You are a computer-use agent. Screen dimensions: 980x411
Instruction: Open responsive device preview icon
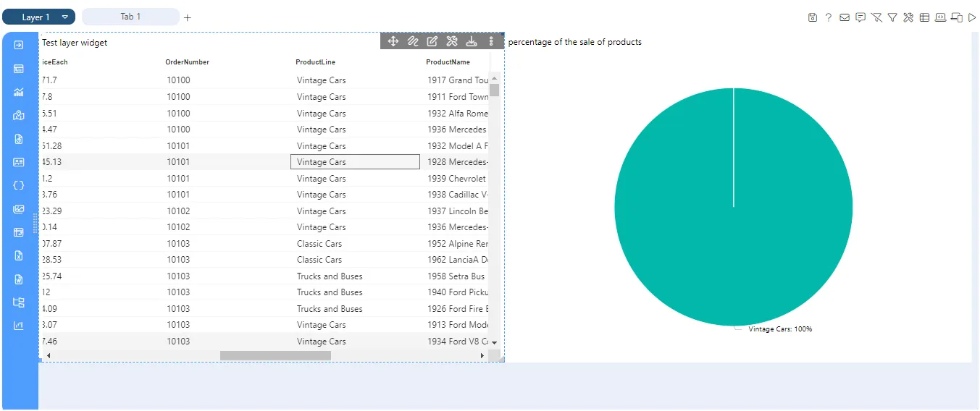coord(956,17)
